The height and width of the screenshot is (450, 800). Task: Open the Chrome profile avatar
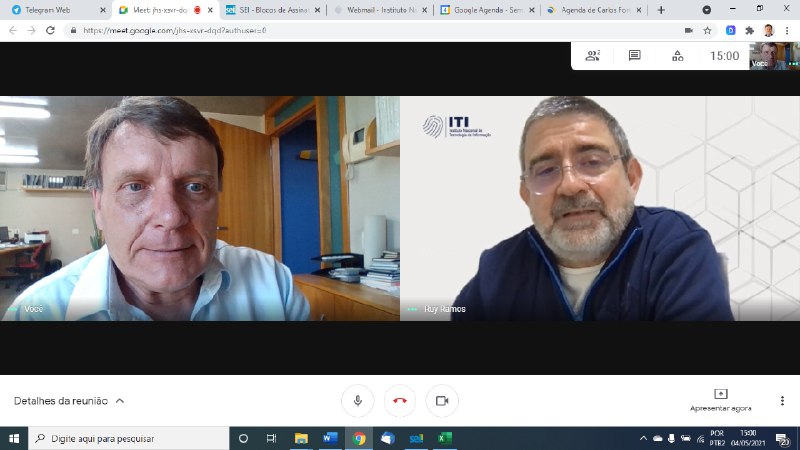pyautogui.click(x=768, y=31)
